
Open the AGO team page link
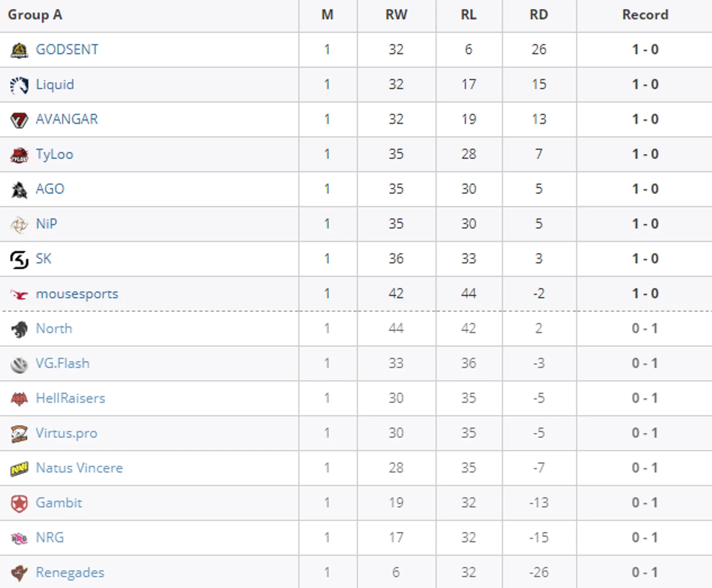(50, 189)
